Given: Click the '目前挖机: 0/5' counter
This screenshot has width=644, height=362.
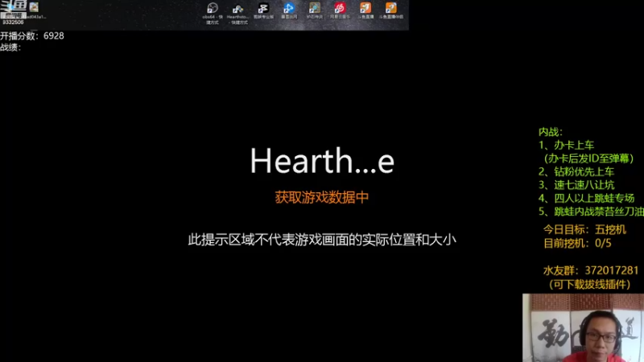Looking at the screenshot, I should pos(577,243).
